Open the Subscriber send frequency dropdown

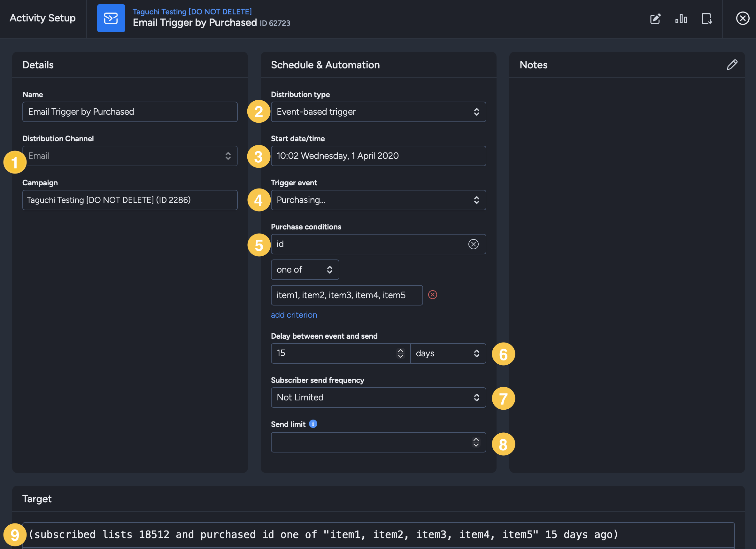(x=378, y=398)
